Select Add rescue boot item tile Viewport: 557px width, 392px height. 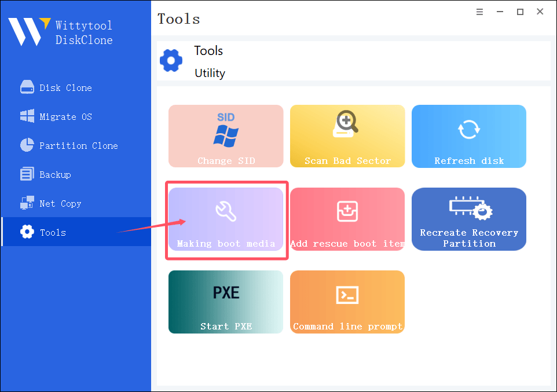347,219
